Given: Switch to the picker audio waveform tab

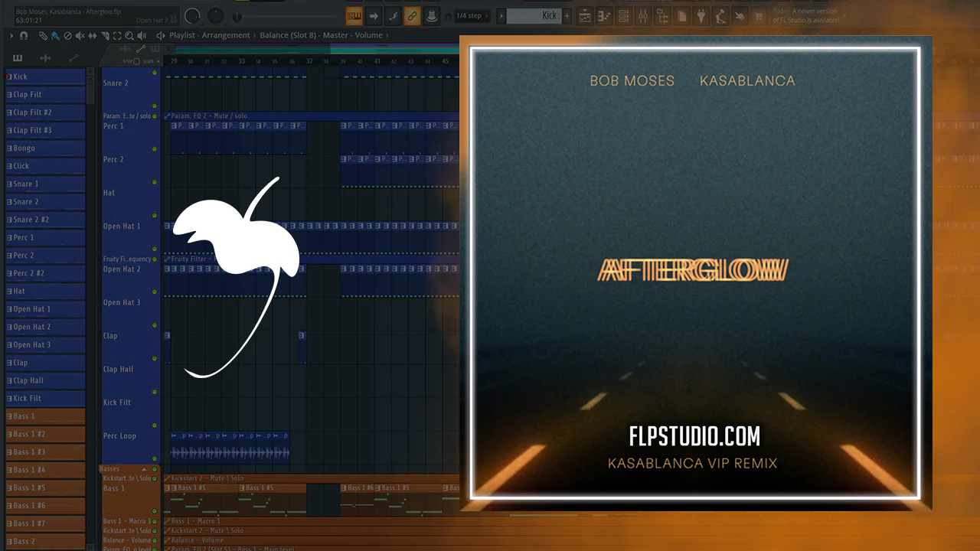Looking at the screenshot, I should [46, 59].
